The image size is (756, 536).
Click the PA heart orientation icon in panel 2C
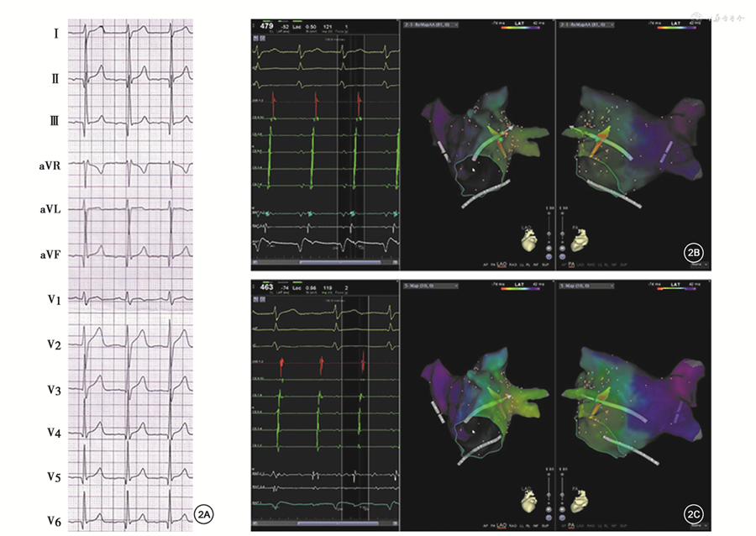click(580, 502)
